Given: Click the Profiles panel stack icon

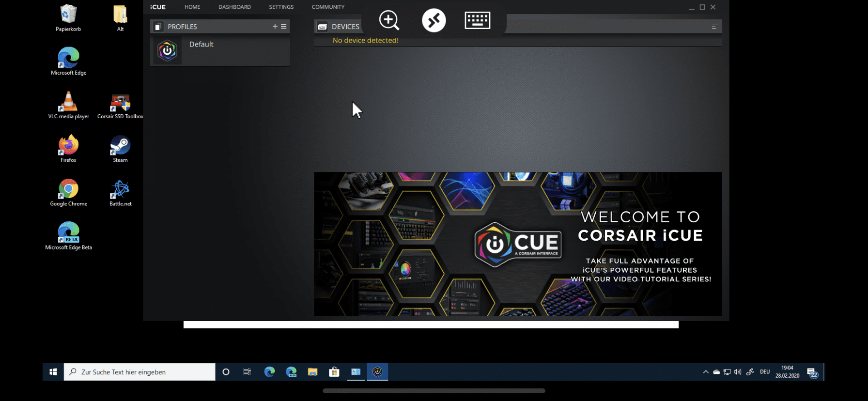Looking at the screenshot, I should coord(158,27).
